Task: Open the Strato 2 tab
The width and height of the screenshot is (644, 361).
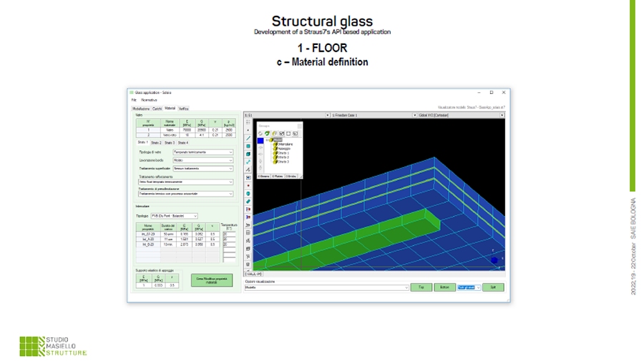Action: (156, 142)
